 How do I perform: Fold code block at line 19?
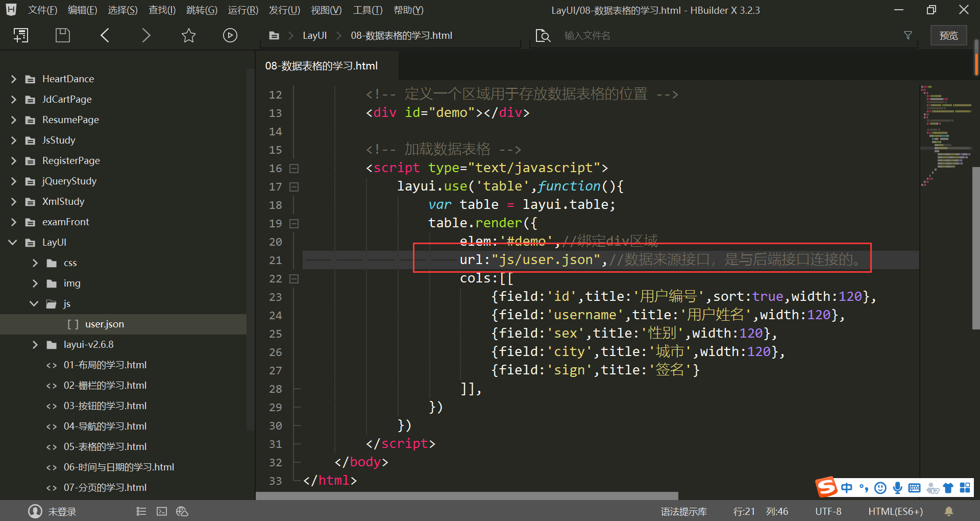[294, 223]
